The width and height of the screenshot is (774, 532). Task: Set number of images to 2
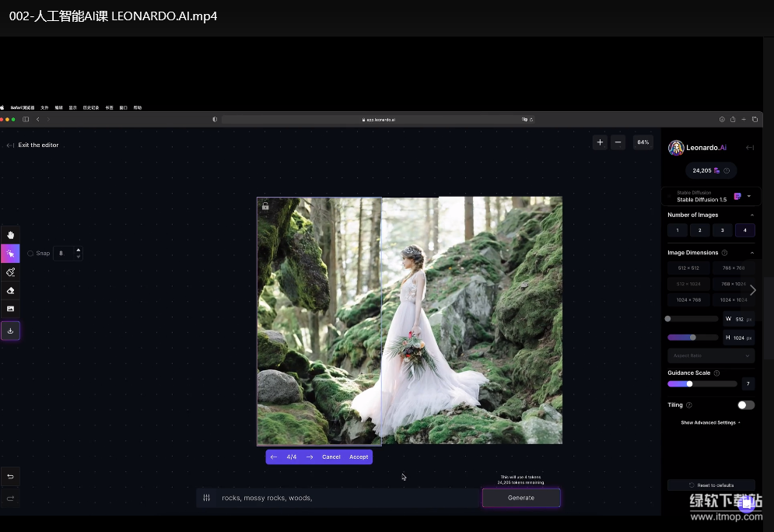click(699, 230)
